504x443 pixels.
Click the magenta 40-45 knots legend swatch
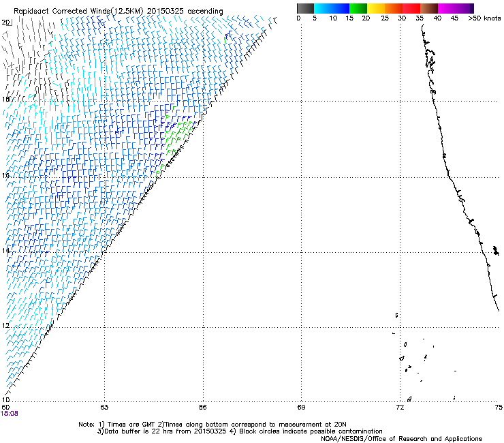tap(447, 9)
